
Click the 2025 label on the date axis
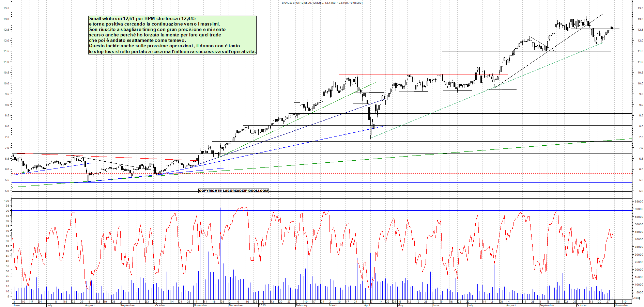262,305
